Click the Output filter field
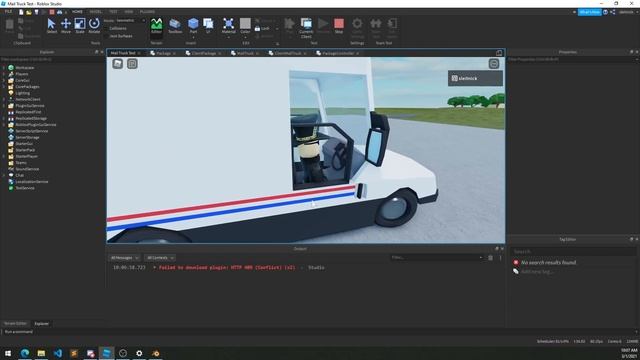 (436, 258)
